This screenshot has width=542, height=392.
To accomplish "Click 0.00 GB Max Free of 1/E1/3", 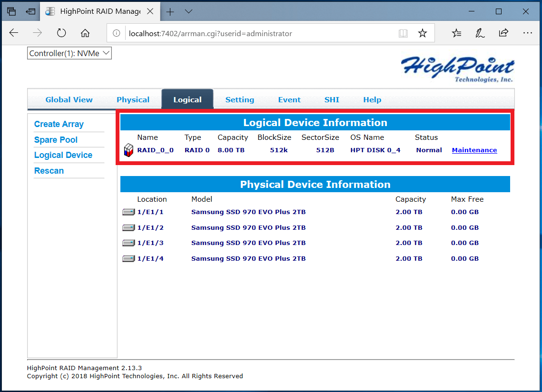I will [464, 243].
